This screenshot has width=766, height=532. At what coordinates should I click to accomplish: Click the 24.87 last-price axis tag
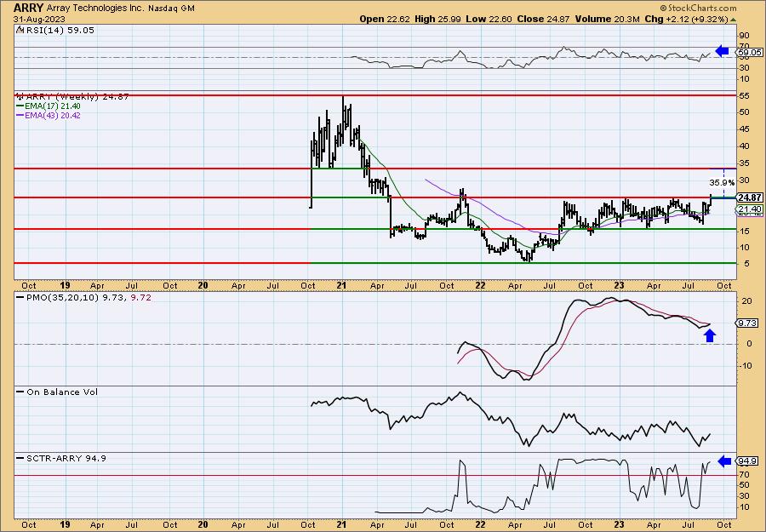point(749,197)
